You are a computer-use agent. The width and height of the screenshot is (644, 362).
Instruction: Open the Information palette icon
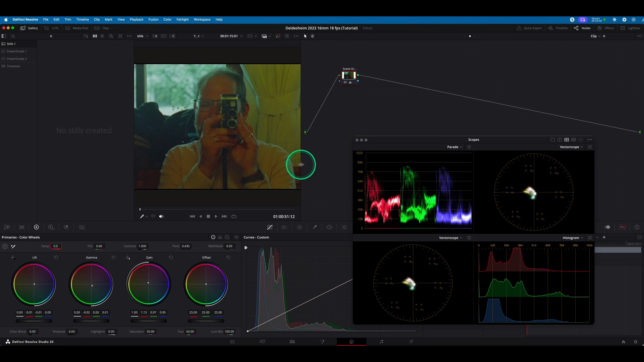[637, 227]
